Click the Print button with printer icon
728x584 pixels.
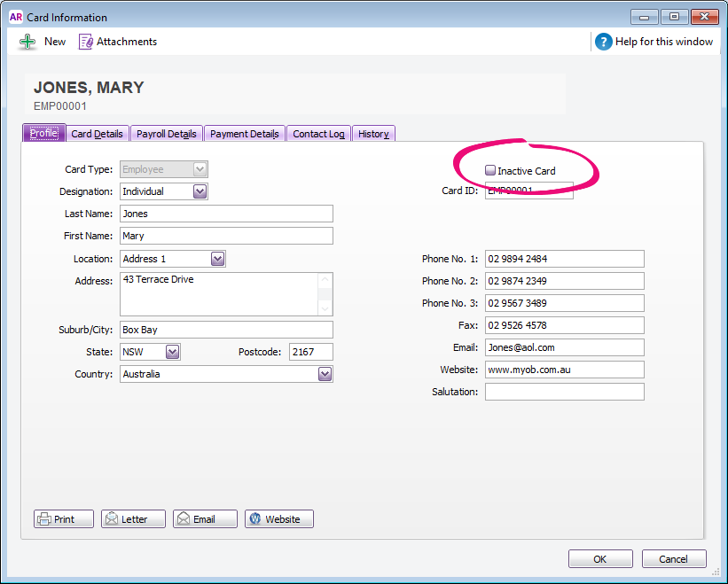pos(64,519)
